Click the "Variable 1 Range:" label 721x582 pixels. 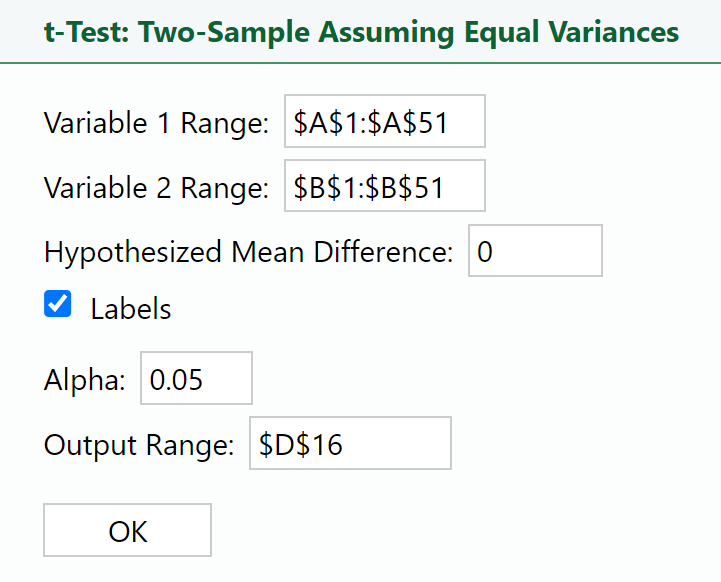click(156, 123)
